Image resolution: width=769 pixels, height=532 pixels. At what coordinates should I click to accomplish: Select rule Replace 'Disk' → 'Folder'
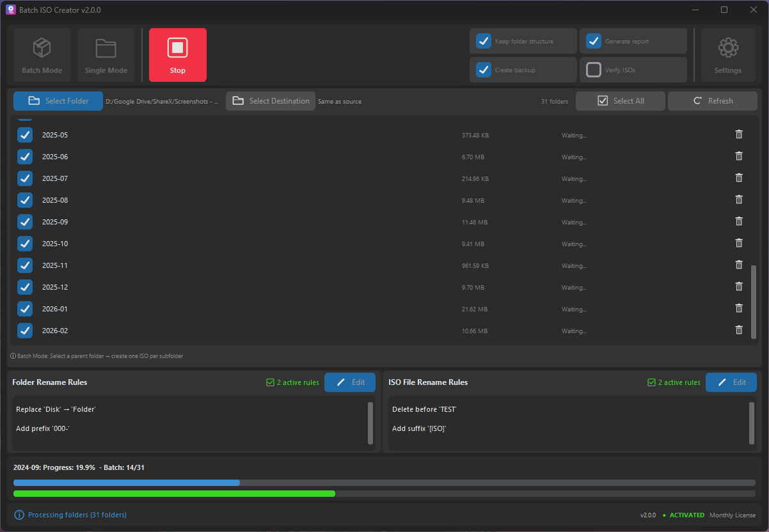[x=56, y=409]
